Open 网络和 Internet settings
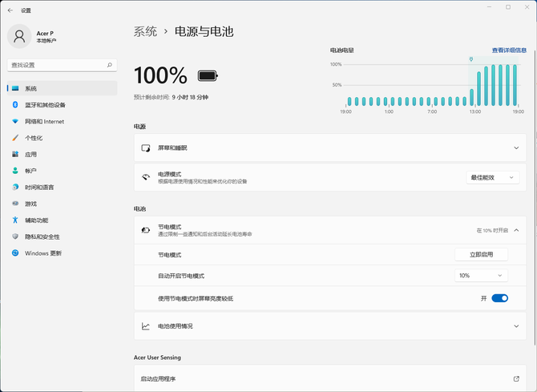Viewport: 537px width, 392px height. (44, 122)
